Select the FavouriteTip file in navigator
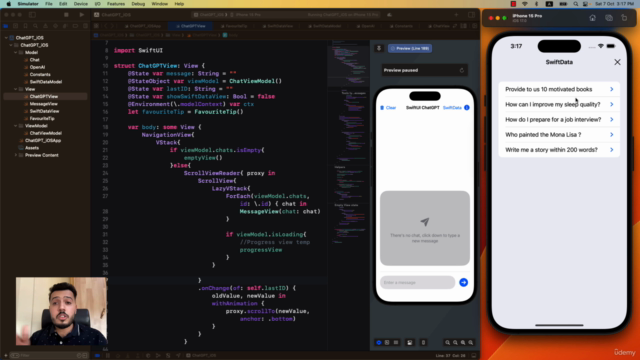Viewport: 640px width, 360px height. [42, 118]
